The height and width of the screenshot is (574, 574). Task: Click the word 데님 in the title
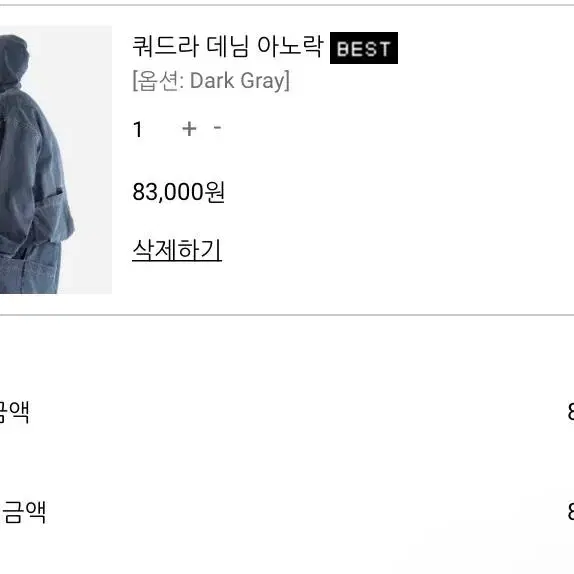tap(228, 46)
